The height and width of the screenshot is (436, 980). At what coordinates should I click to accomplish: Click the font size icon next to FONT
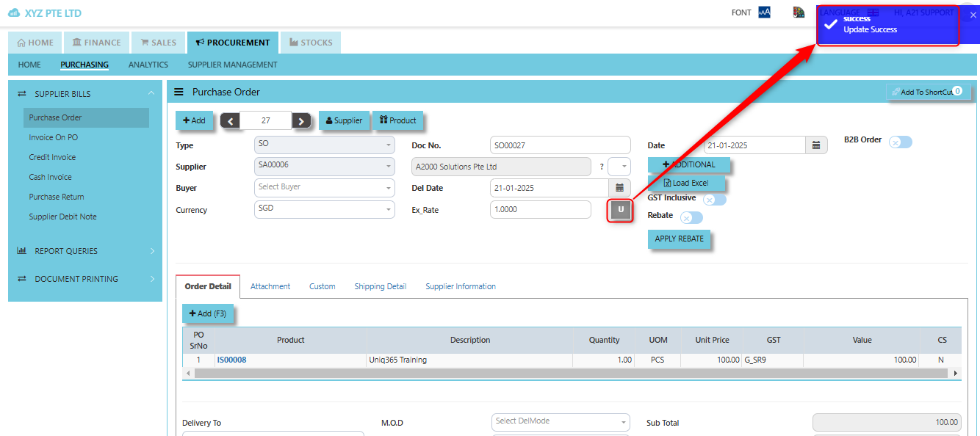coord(764,12)
